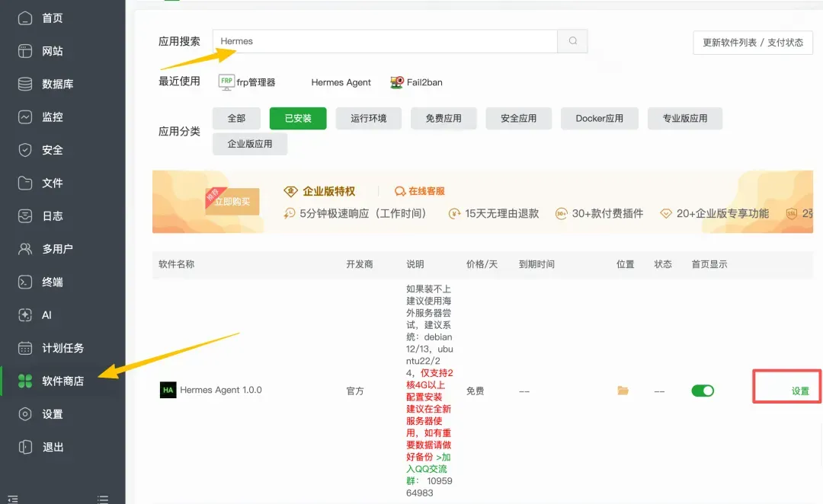Click the 退出 logout icon
The image size is (823, 504).
point(24,447)
